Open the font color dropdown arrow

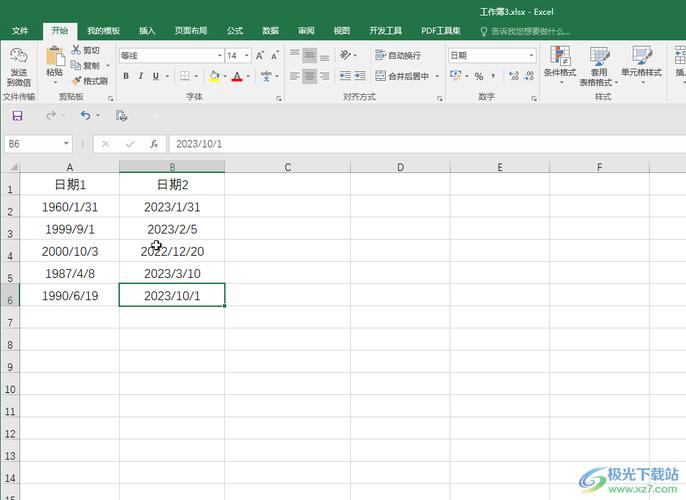coord(248,76)
